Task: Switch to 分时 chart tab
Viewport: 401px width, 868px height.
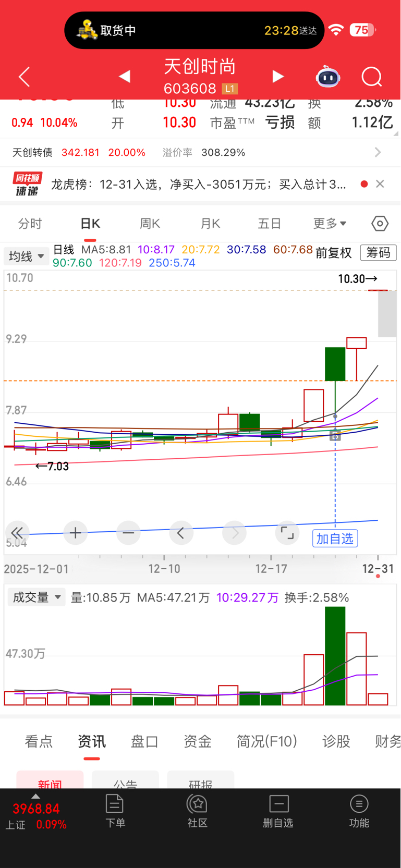Action: [x=30, y=224]
